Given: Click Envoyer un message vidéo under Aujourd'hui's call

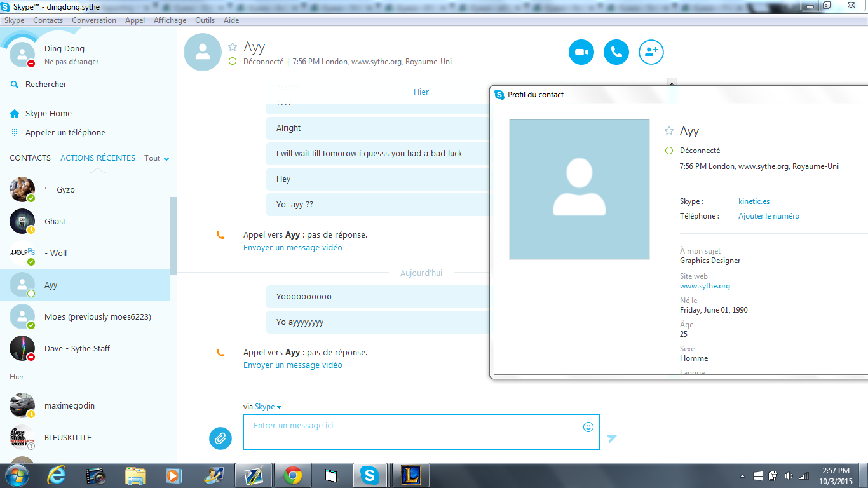Looking at the screenshot, I should [x=293, y=365].
